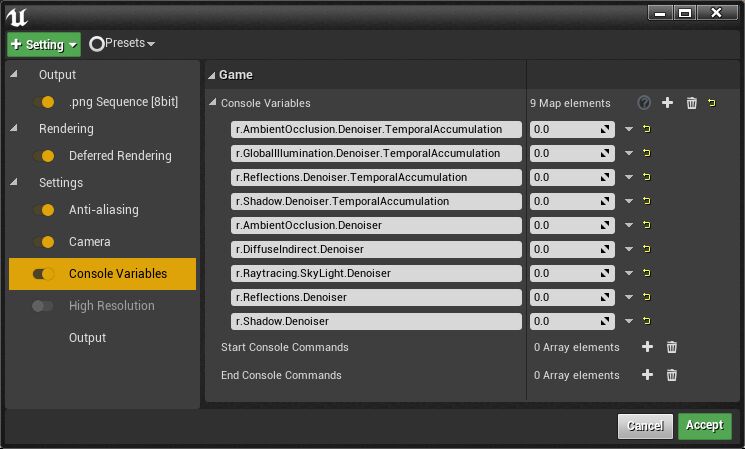
Task: Click End Console Commands label
Action: click(x=281, y=375)
